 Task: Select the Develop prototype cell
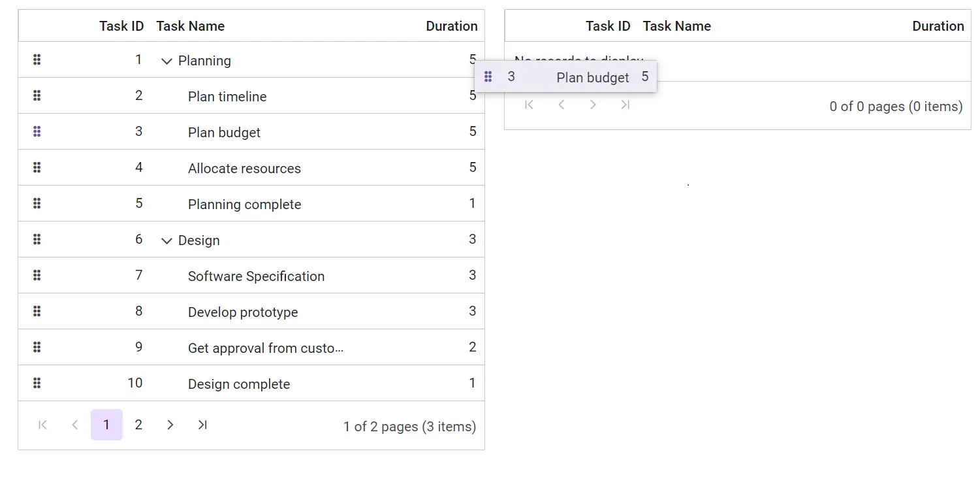(x=243, y=312)
